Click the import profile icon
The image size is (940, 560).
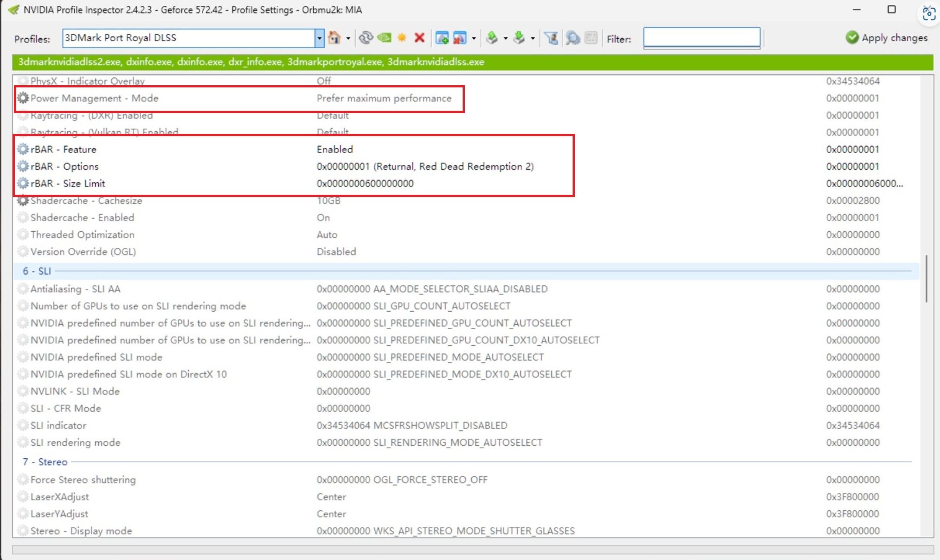click(x=519, y=38)
